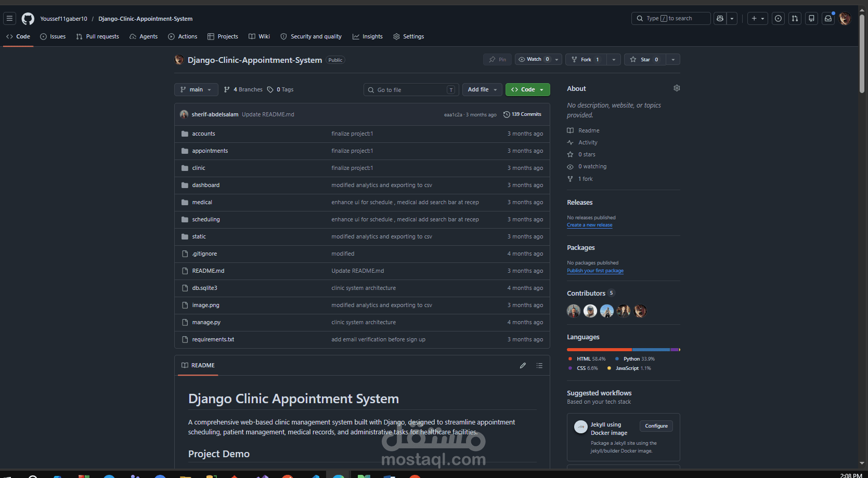
Task: Edit README with the pencil icon
Action: click(x=523, y=366)
